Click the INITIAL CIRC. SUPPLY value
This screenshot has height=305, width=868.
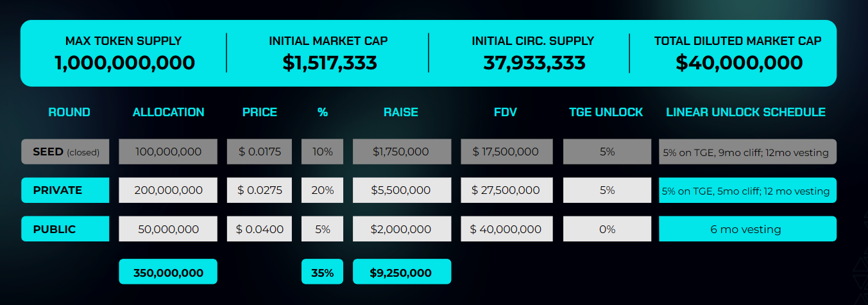(534, 63)
